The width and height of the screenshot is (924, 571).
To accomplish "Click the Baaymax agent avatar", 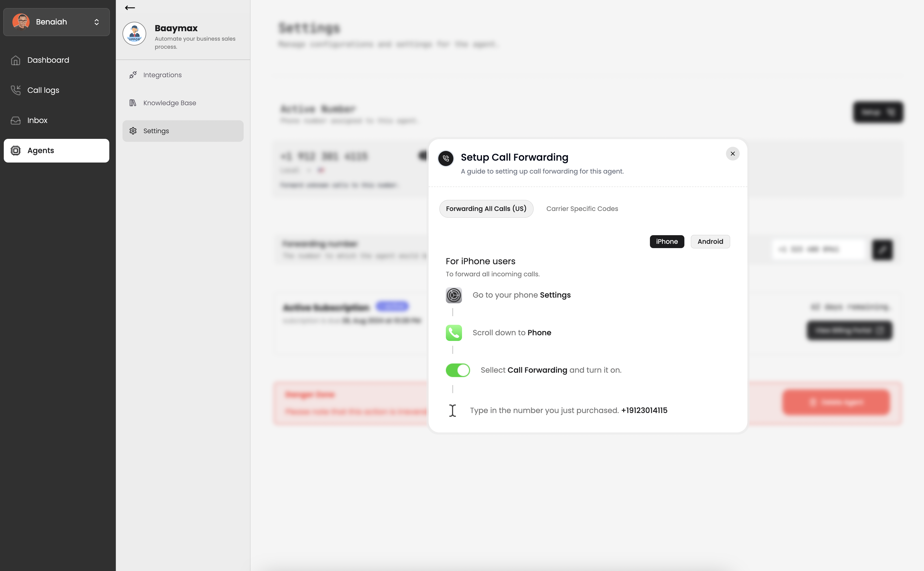I will tap(135, 34).
